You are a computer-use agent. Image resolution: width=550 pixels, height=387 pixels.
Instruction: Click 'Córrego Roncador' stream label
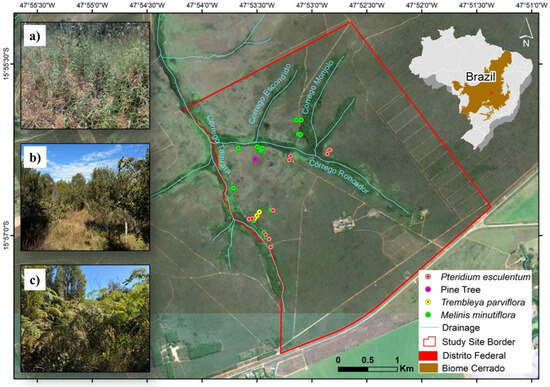[x=338, y=176]
